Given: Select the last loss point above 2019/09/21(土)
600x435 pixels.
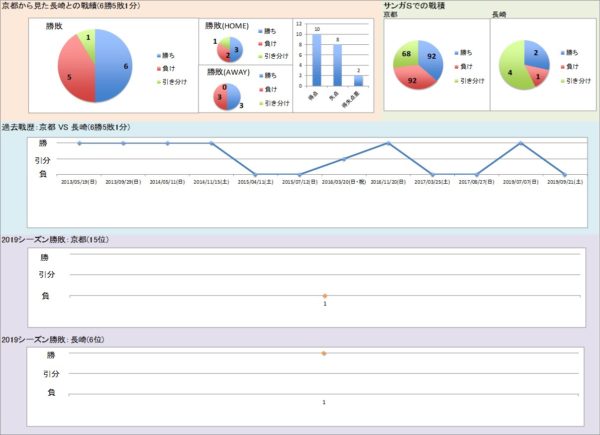Looking at the screenshot, I should click(x=565, y=174).
